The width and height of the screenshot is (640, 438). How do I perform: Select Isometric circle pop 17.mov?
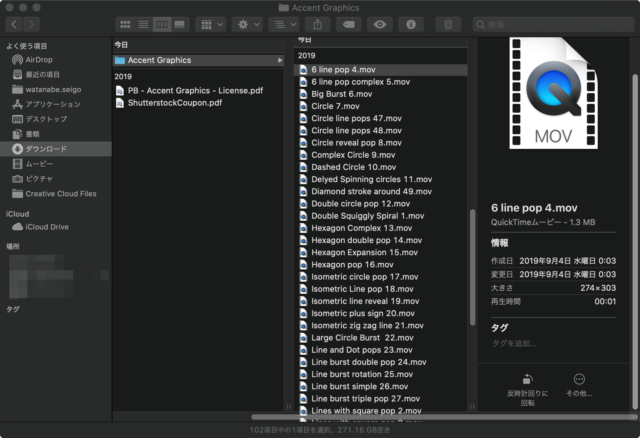[x=380, y=277]
